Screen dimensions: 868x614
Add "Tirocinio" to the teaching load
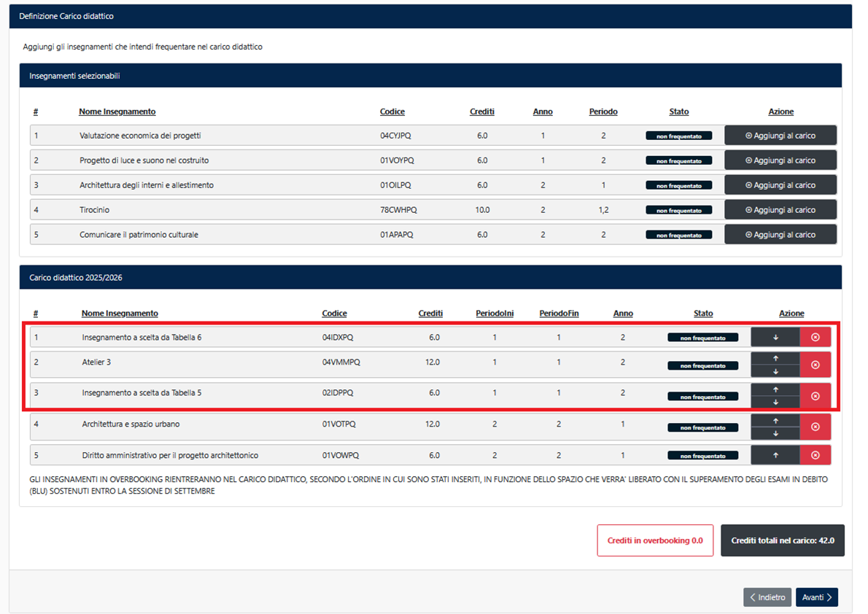[780, 209]
